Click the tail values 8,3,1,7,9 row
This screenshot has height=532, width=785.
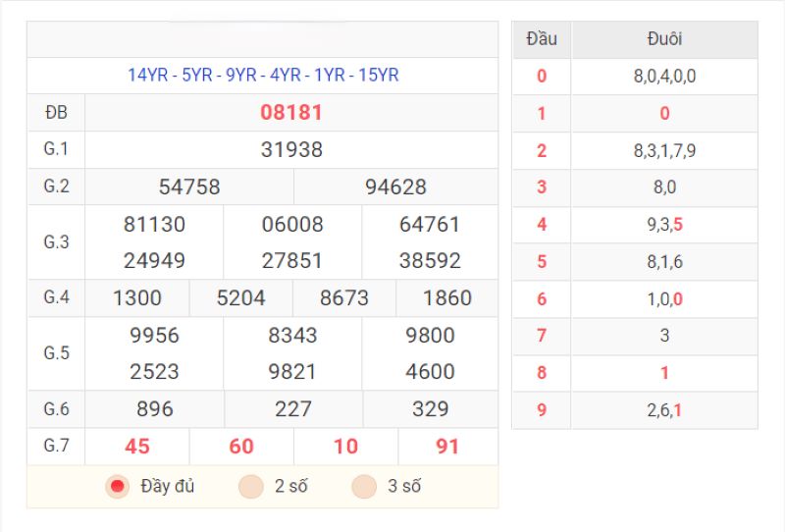tap(664, 150)
